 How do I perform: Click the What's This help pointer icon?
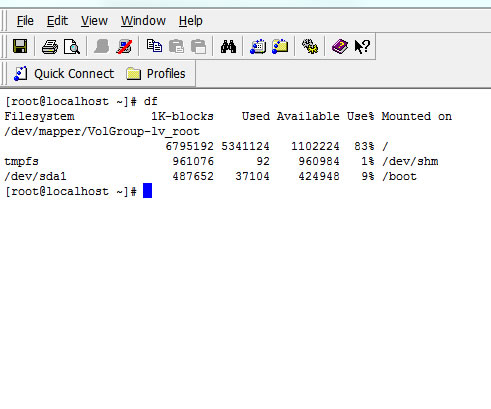362,46
